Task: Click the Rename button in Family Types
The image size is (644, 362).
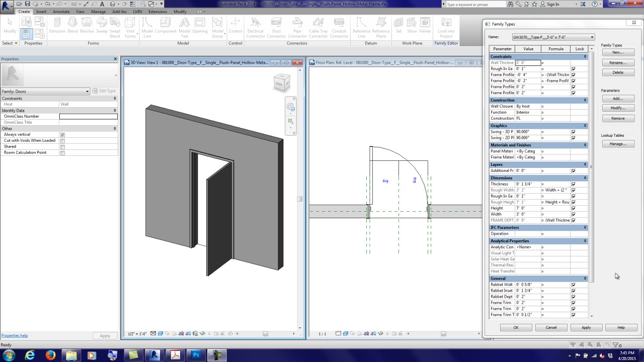Action: click(618, 62)
